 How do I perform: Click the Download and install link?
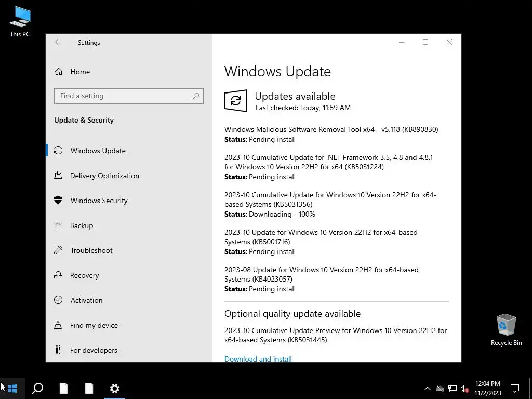(258, 359)
